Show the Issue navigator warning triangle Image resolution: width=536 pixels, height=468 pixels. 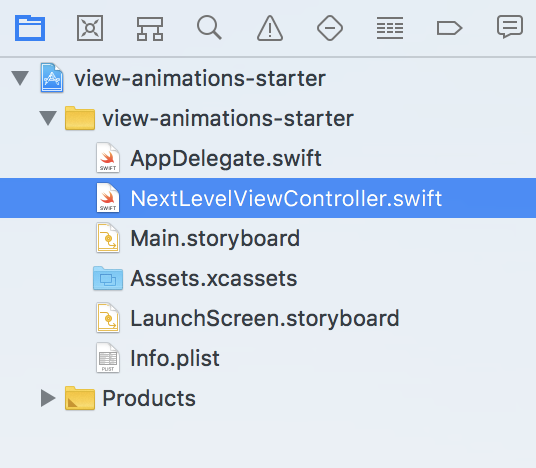click(x=270, y=28)
